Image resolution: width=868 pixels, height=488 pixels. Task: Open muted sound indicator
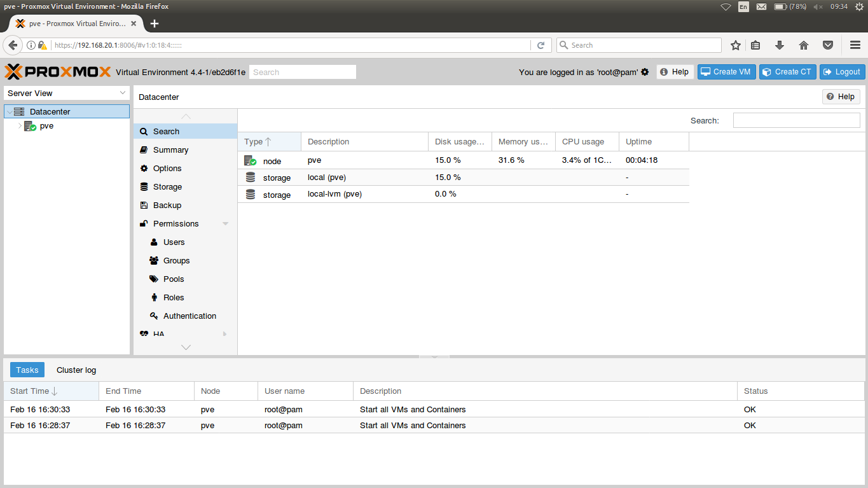(818, 6)
